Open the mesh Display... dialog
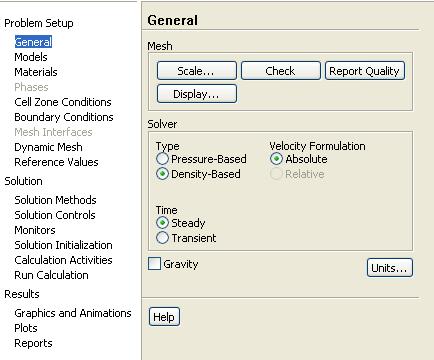The width and height of the screenshot is (434, 360). [197, 94]
